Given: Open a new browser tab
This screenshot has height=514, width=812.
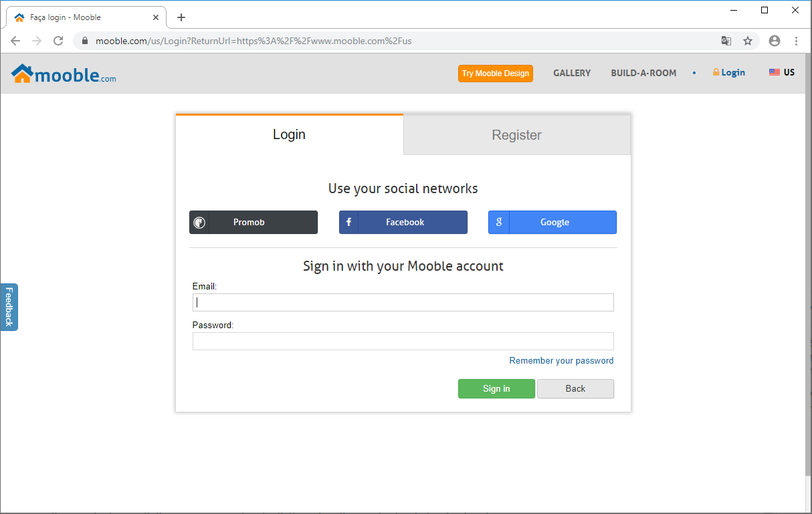Looking at the screenshot, I should [181, 17].
